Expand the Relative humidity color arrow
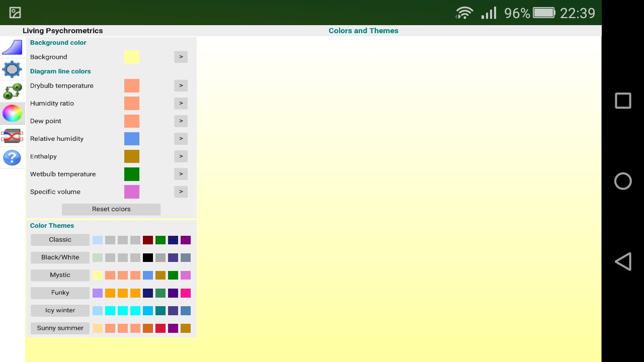This screenshot has width=644, height=362. click(181, 138)
